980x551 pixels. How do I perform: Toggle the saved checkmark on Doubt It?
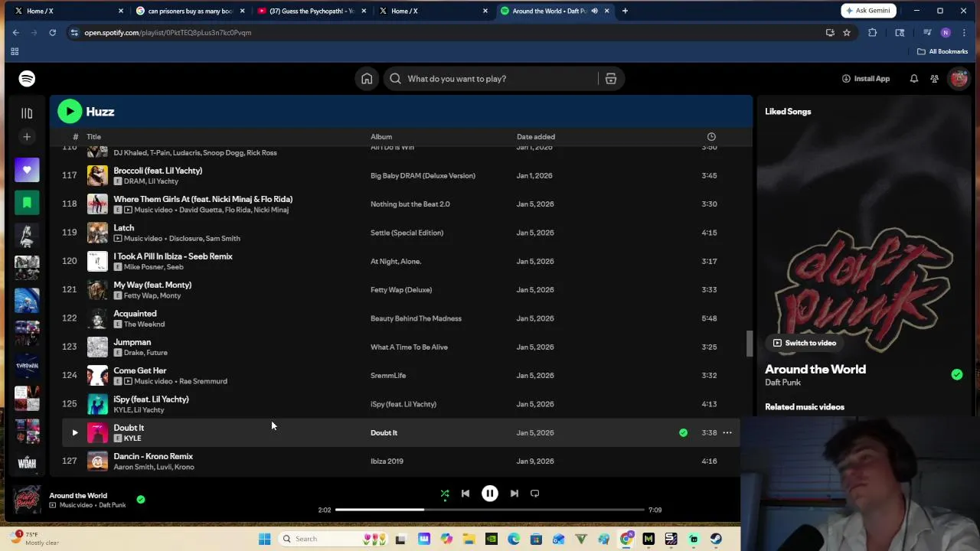(x=683, y=433)
